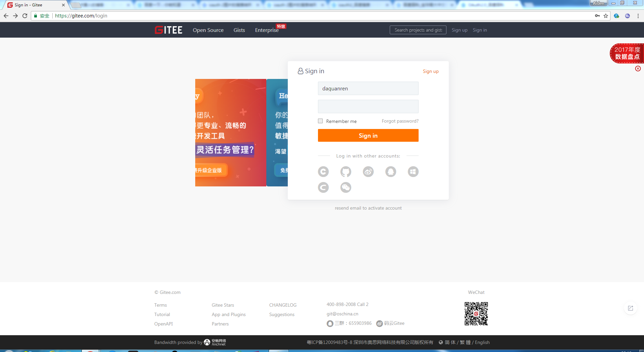Viewport: 644px width, 352px height.
Task: Switch the language to English
Action: pos(482,342)
